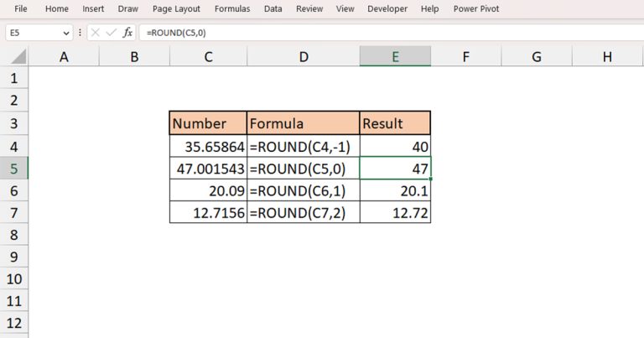Click the Result header cell
The image size is (644, 338).
(x=395, y=123)
